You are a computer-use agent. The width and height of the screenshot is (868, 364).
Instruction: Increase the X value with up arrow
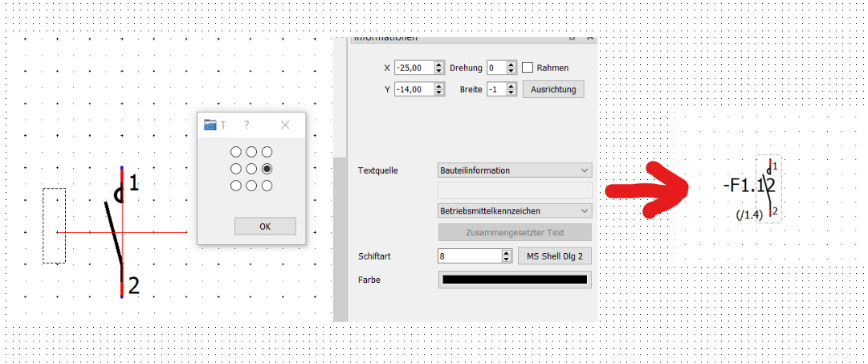tap(439, 64)
